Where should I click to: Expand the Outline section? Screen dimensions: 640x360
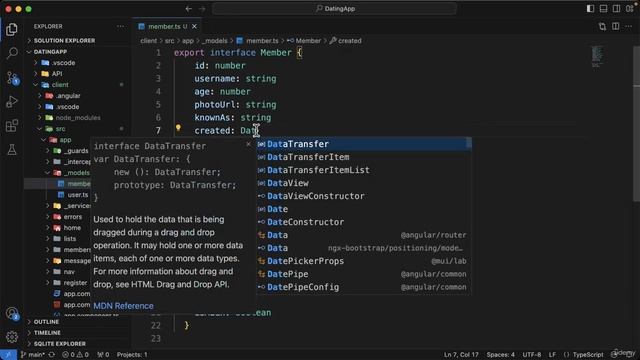click(46, 322)
